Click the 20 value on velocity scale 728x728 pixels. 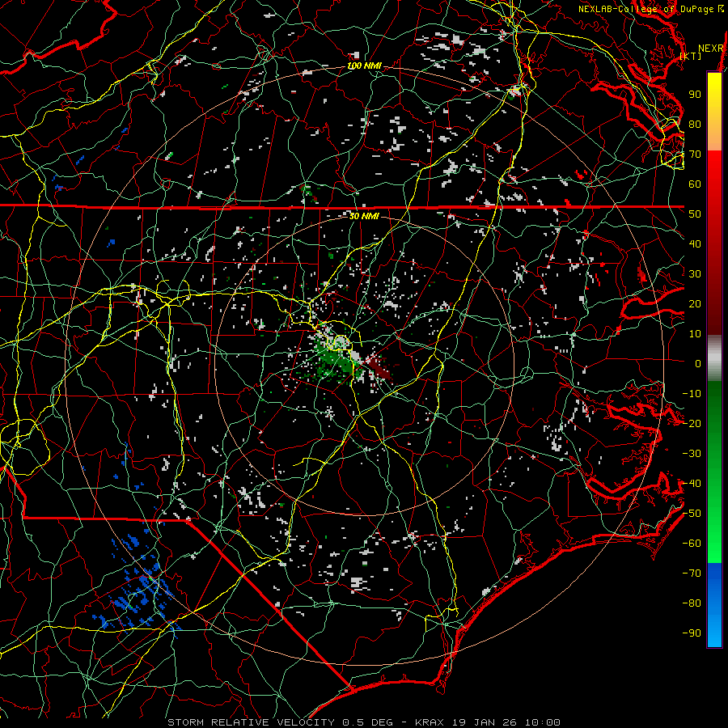695,304
